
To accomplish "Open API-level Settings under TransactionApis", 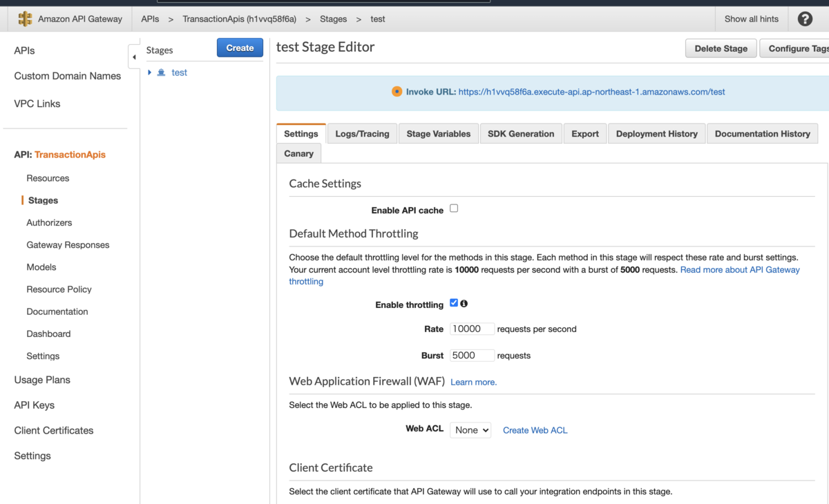I will (43, 356).
